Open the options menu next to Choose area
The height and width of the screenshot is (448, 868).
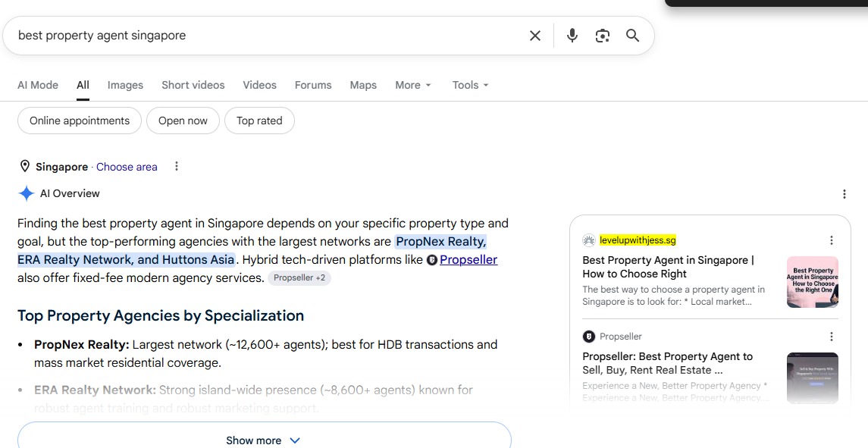coord(177,166)
